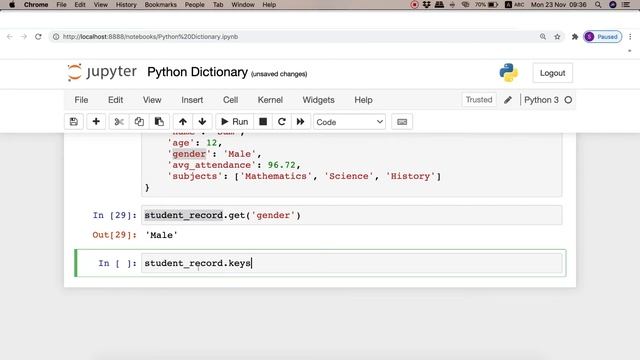Viewport: 640px width, 360px height.
Task: Open the command palette keyboard icon
Action: coord(402,122)
